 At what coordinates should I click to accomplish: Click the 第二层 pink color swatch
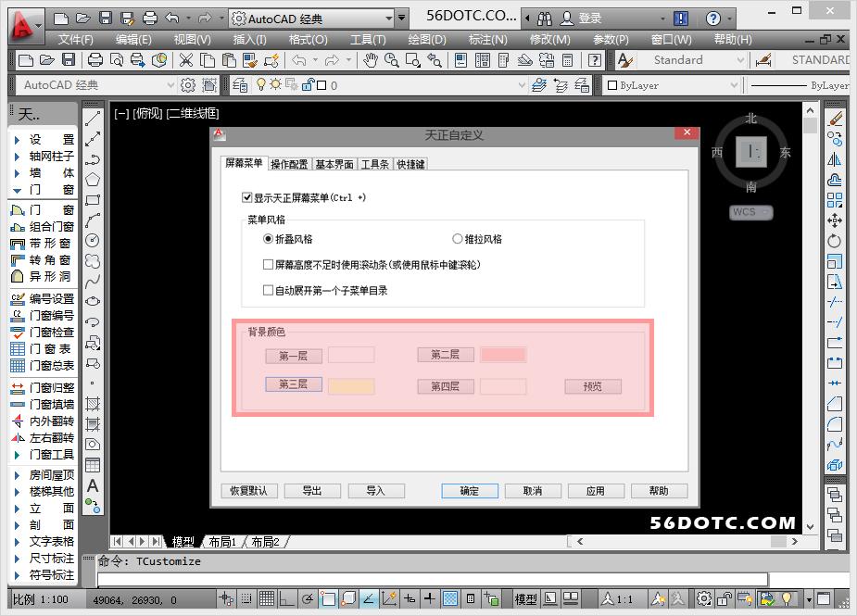click(503, 355)
